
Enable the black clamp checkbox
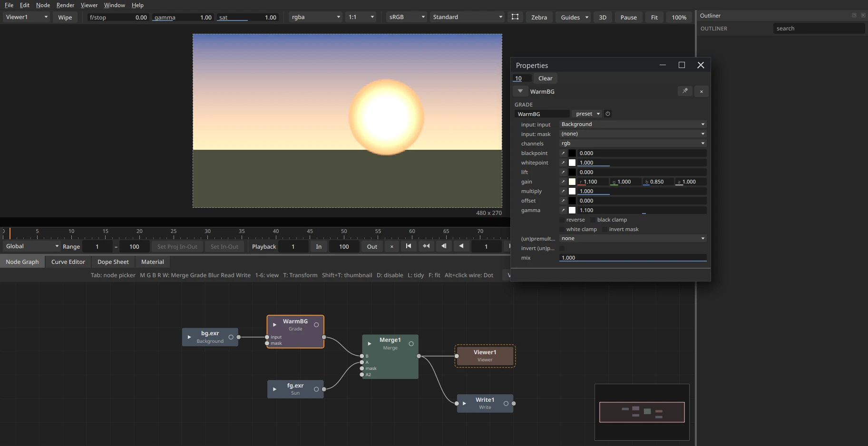(593, 220)
